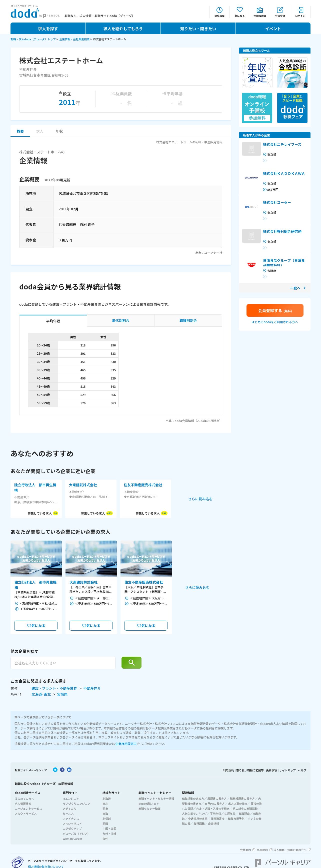Open the 知りたい・聞きたい navigation menu
Image resolution: width=321 pixels, height=868 pixels.
click(198, 29)
